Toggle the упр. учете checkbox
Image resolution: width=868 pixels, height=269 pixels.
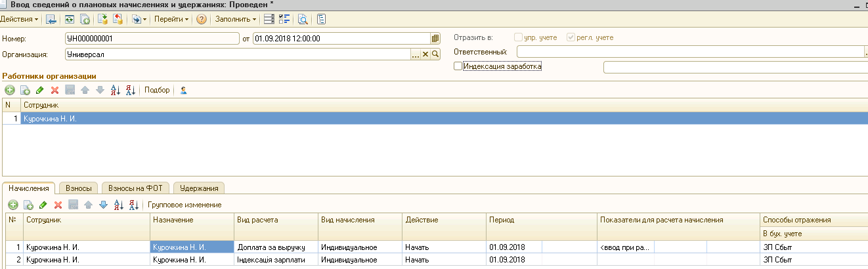(x=519, y=37)
